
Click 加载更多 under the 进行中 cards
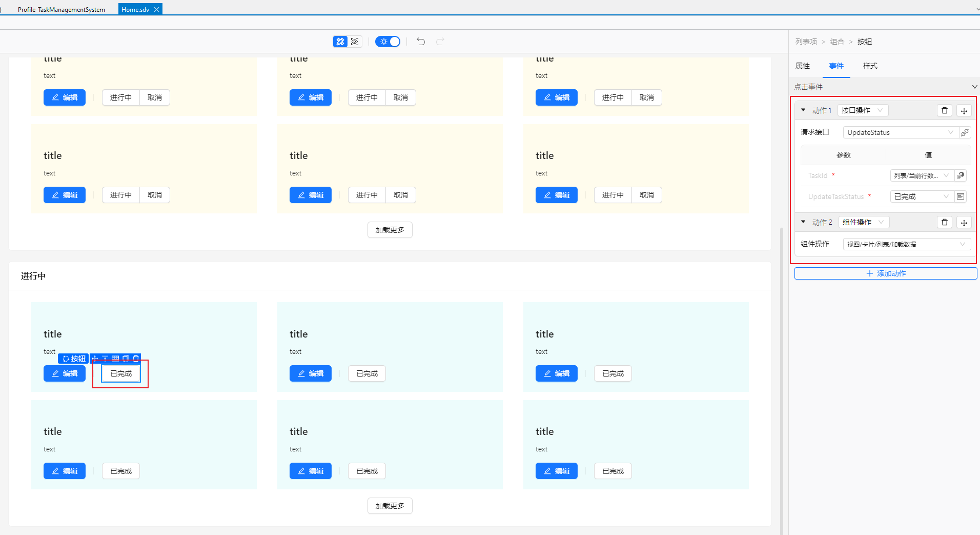pos(390,506)
